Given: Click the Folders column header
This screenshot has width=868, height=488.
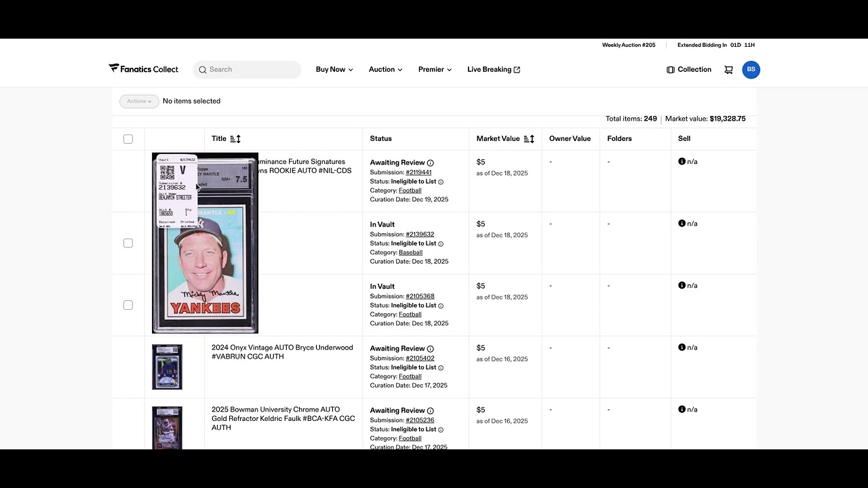Looking at the screenshot, I should [x=619, y=139].
